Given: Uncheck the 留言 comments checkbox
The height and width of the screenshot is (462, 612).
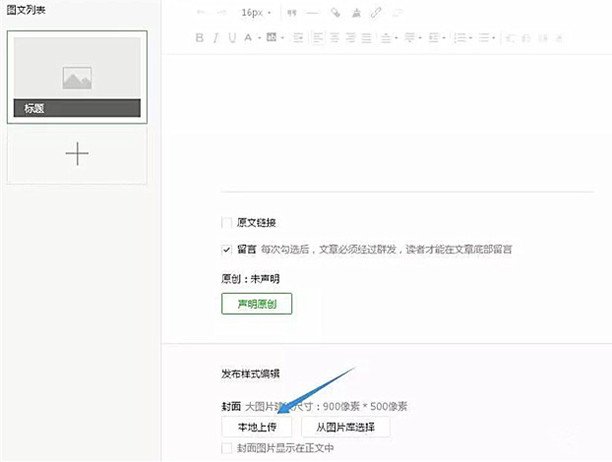Looking at the screenshot, I should click(226, 249).
